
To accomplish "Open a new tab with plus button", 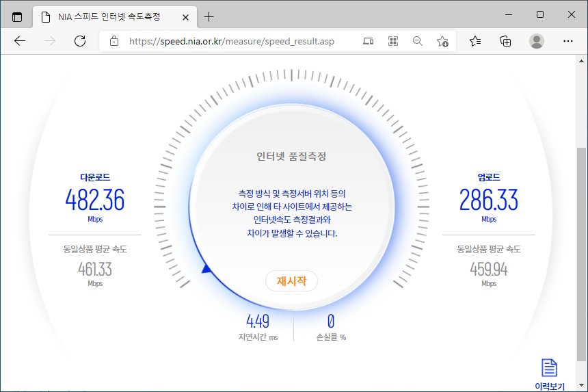I will point(209,17).
